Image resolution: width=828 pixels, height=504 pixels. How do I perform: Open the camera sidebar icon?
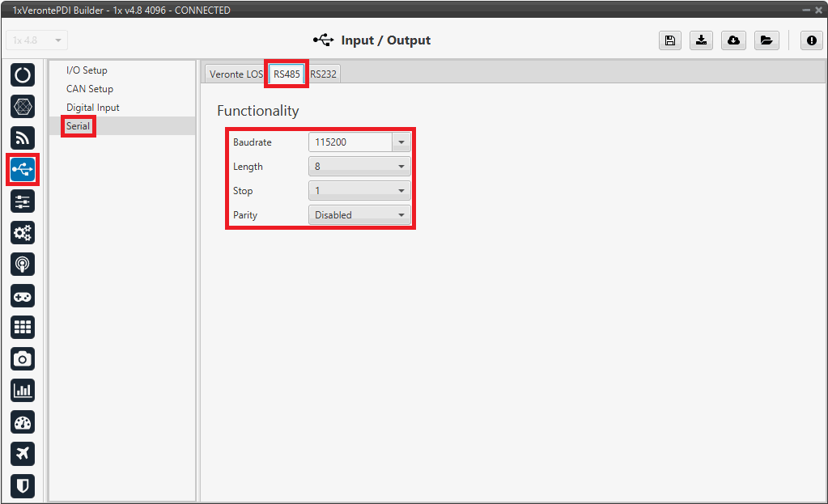click(x=23, y=358)
